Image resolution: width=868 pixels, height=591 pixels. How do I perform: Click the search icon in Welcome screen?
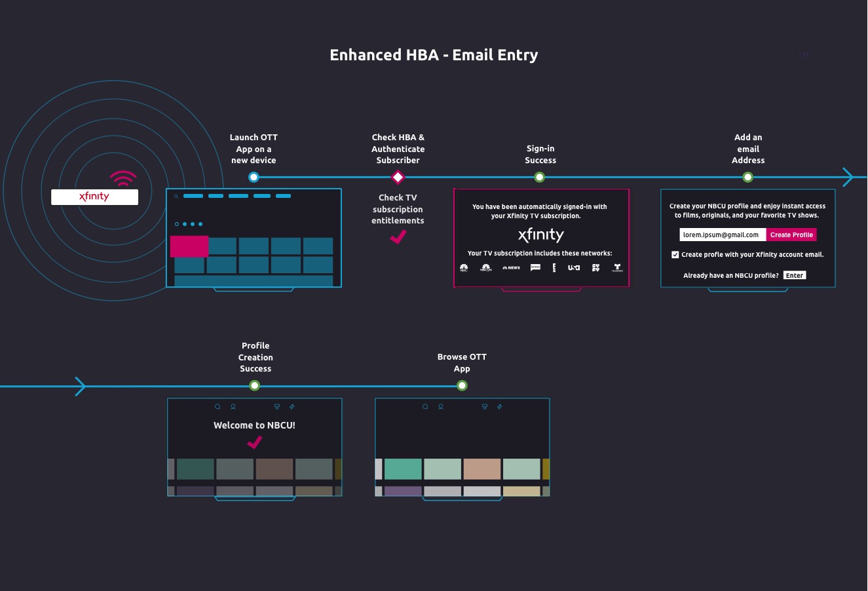[218, 407]
